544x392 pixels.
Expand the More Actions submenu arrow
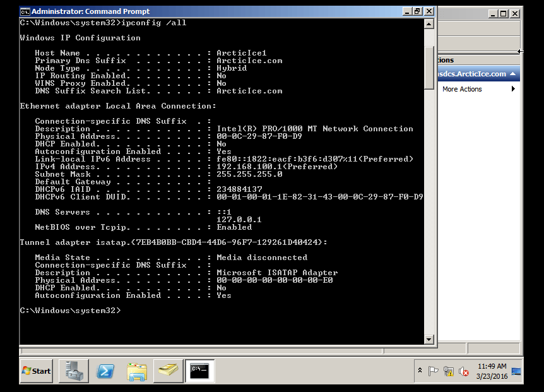513,89
